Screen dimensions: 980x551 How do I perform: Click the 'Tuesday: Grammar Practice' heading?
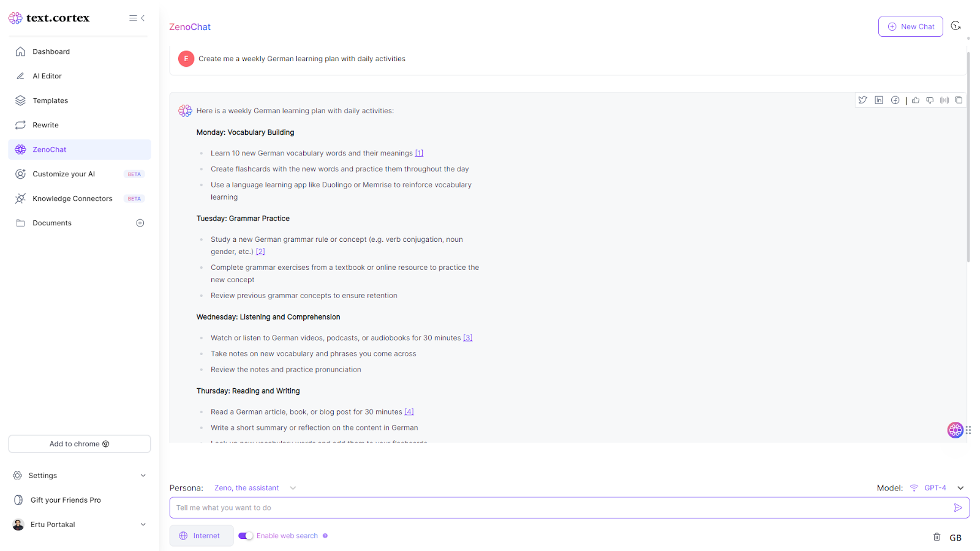(243, 219)
